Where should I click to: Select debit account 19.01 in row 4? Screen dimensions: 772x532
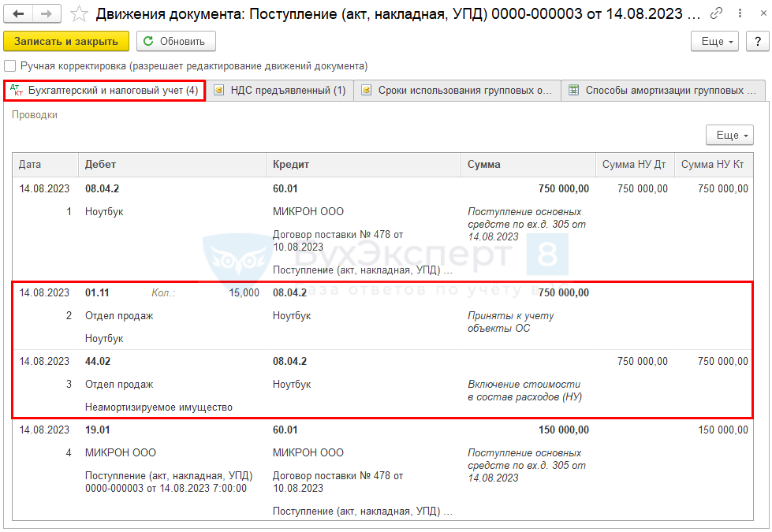coord(98,430)
